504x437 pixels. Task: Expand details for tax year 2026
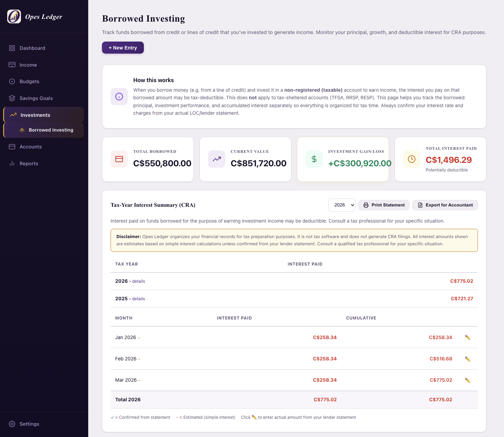[138, 281]
